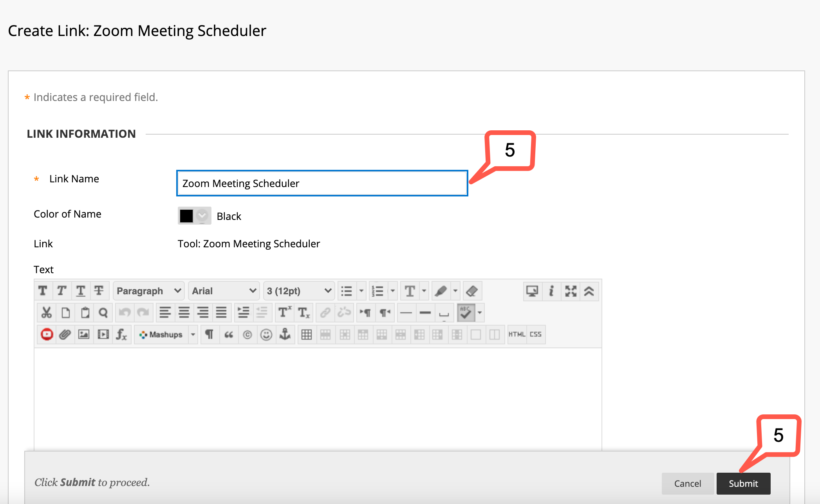Focus the Link Name input field

pos(322,183)
